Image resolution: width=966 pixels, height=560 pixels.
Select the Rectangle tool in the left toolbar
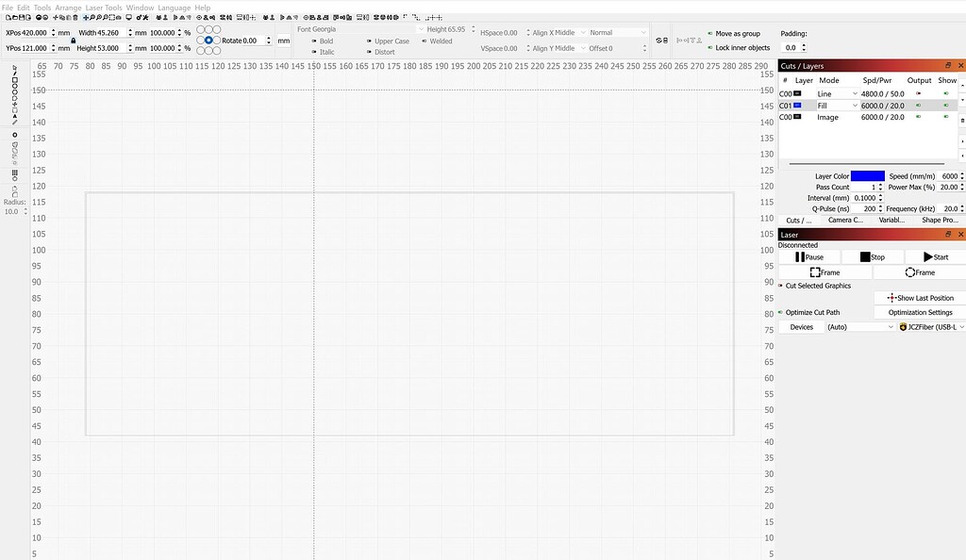(x=15, y=81)
